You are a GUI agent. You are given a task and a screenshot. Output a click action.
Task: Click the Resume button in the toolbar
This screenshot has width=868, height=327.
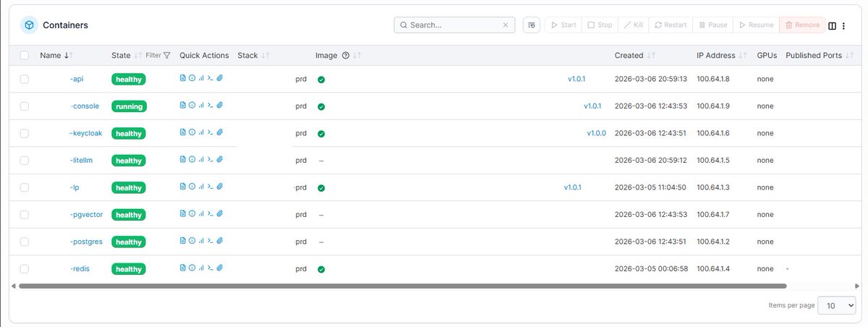(x=756, y=25)
